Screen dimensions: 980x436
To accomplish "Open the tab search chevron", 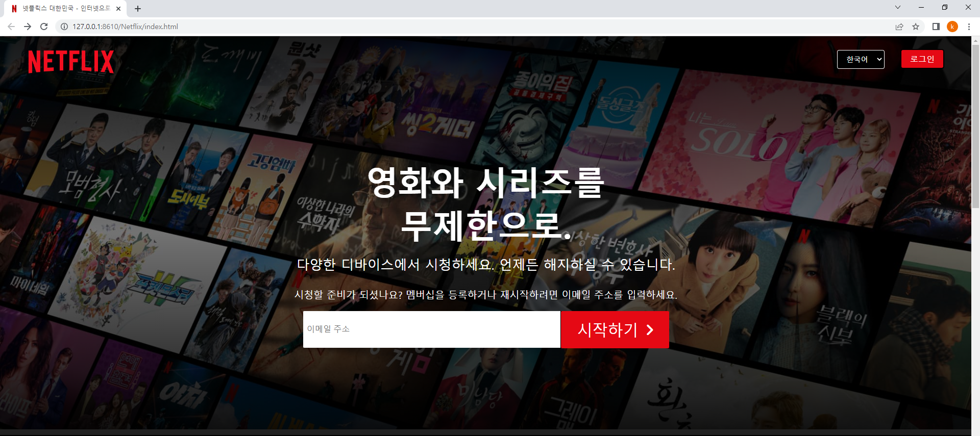I will click(x=898, y=7).
